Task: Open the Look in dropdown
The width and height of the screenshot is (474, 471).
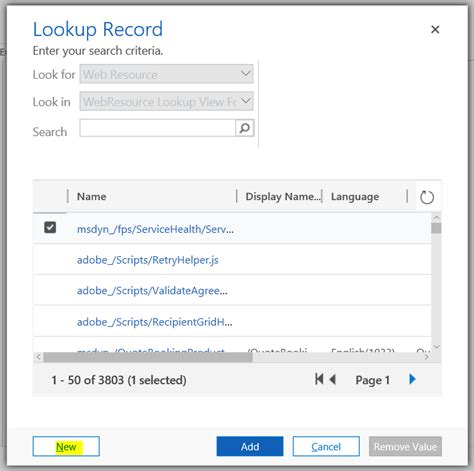Action: 166,101
